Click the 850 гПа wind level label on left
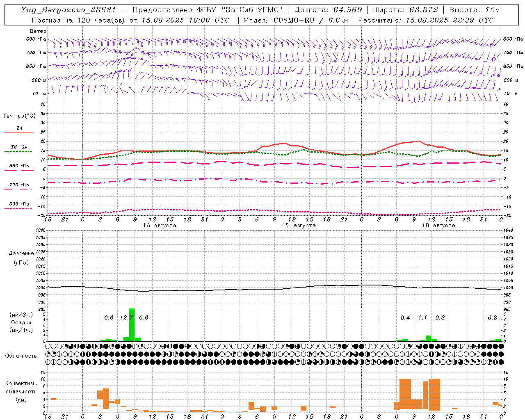Screen dimensions: 525x420 point(36,66)
